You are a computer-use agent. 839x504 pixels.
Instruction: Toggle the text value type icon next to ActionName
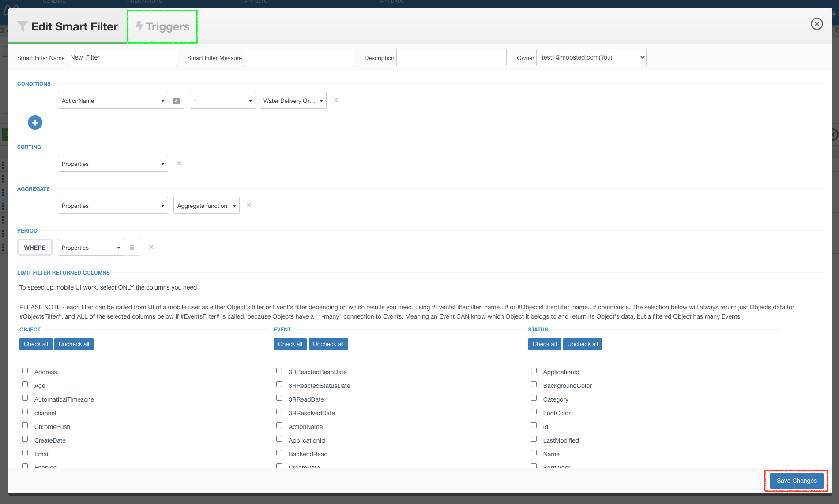(176, 101)
